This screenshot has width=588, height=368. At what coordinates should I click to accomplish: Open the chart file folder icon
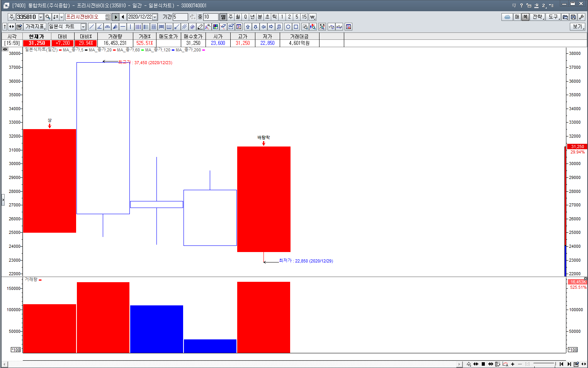(x=565, y=17)
